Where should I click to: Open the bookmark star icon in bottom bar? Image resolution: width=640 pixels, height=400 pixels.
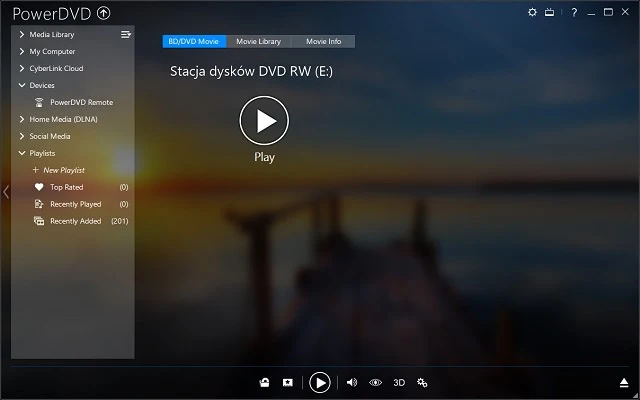(x=288, y=383)
